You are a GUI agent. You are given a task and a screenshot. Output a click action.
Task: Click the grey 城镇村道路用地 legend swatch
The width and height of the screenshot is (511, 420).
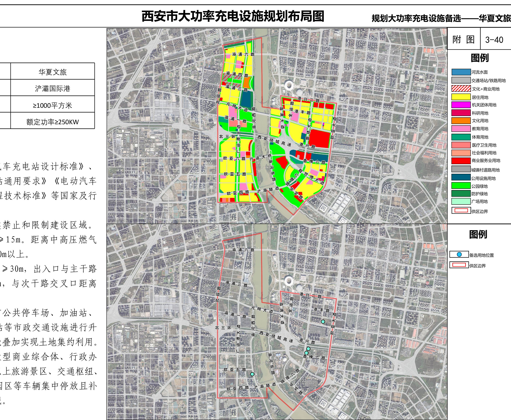461,169
